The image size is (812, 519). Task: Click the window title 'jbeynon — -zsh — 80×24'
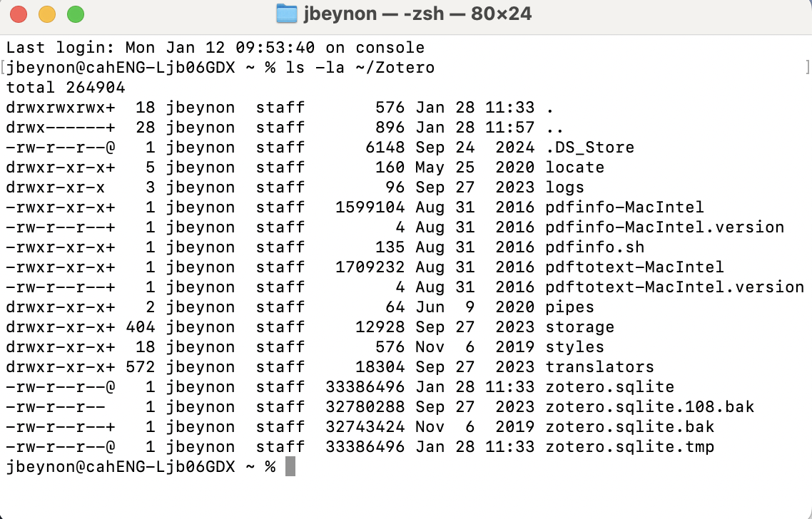(x=417, y=14)
